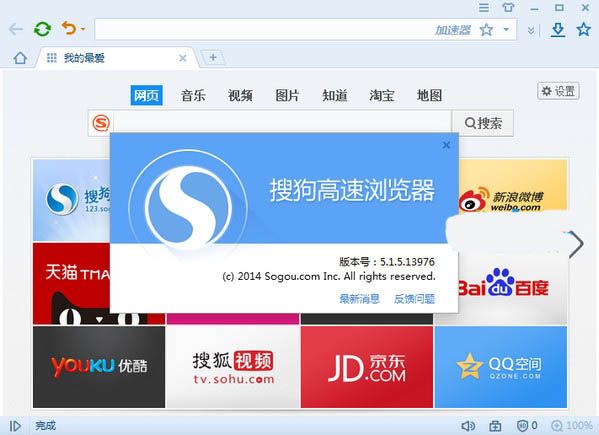This screenshot has height=435, width=599.
Task: Open the 设置 settings button
Action: pos(558,91)
